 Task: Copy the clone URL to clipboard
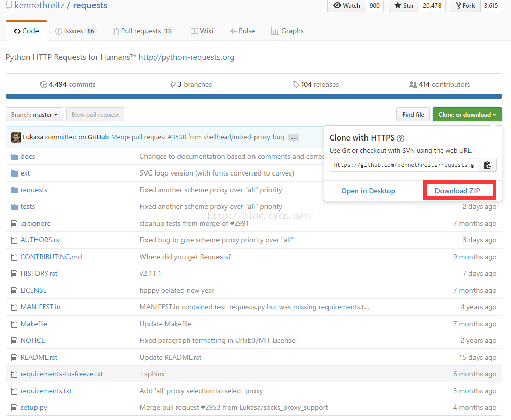pos(487,165)
